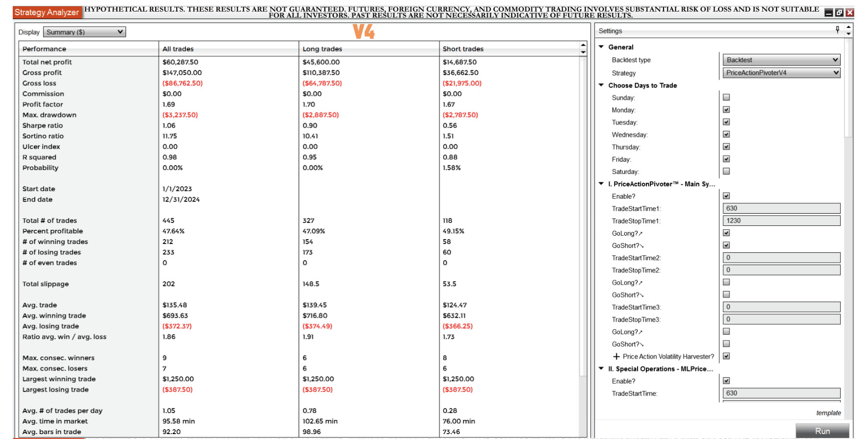Click the performance table scroll-up arrow

pos(583,45)
